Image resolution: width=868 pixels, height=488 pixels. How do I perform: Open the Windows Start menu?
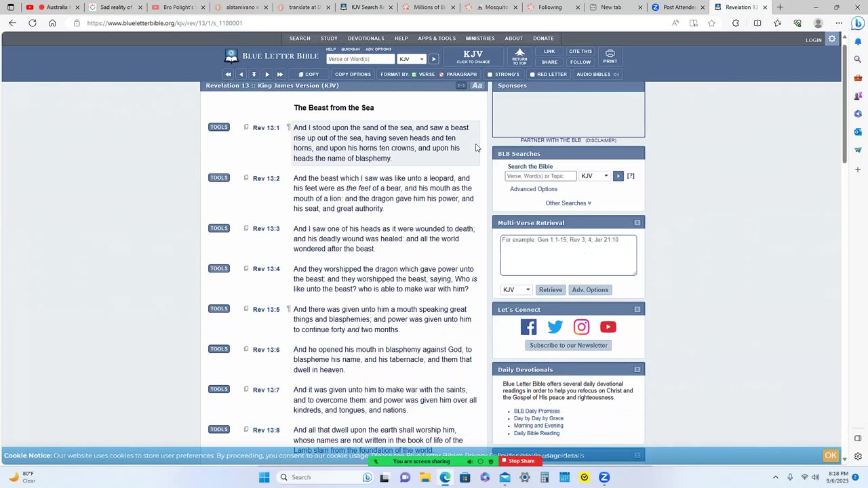pos(264,477)
